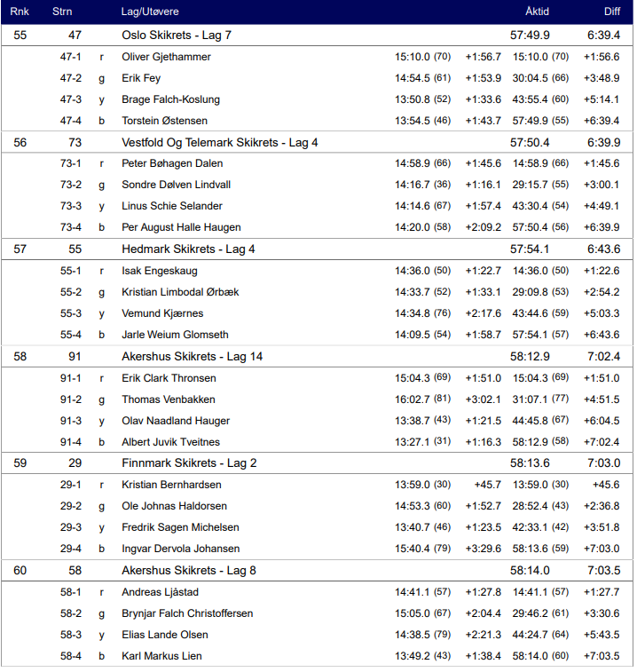This screenshot has width=637, height=672.
Task: Click on Kristian Bernhardsen's name
Action: click(171, 485)
